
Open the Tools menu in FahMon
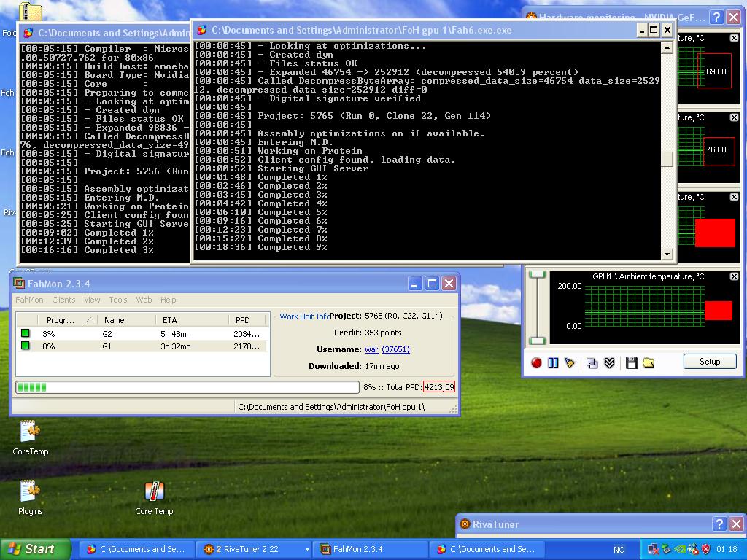pos(117,300)
